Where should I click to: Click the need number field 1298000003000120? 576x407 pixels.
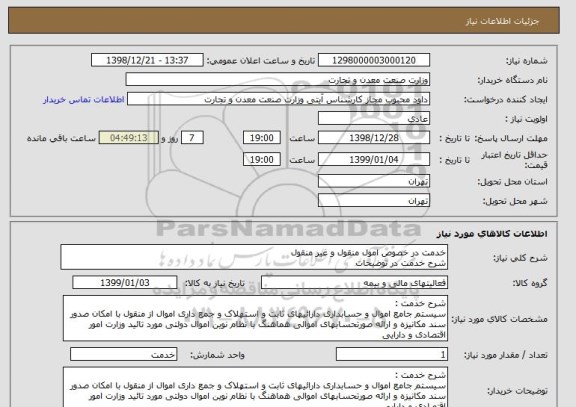(374, 60)
